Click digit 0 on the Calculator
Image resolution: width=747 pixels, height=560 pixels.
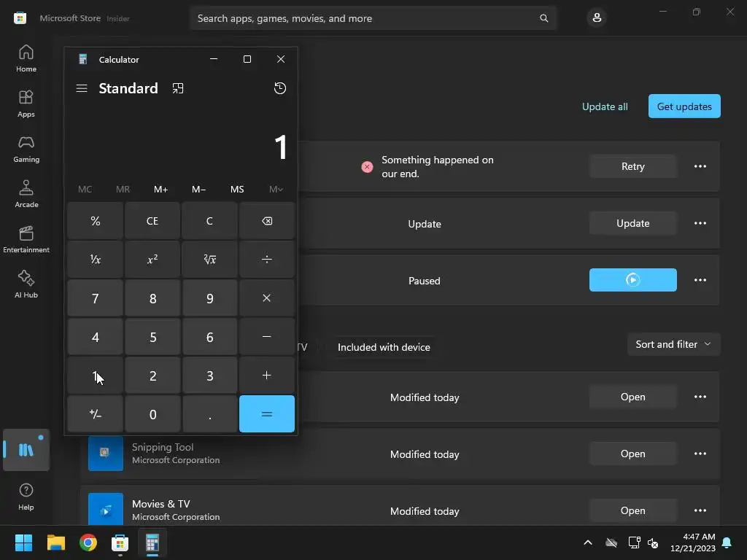click(152, 414)
